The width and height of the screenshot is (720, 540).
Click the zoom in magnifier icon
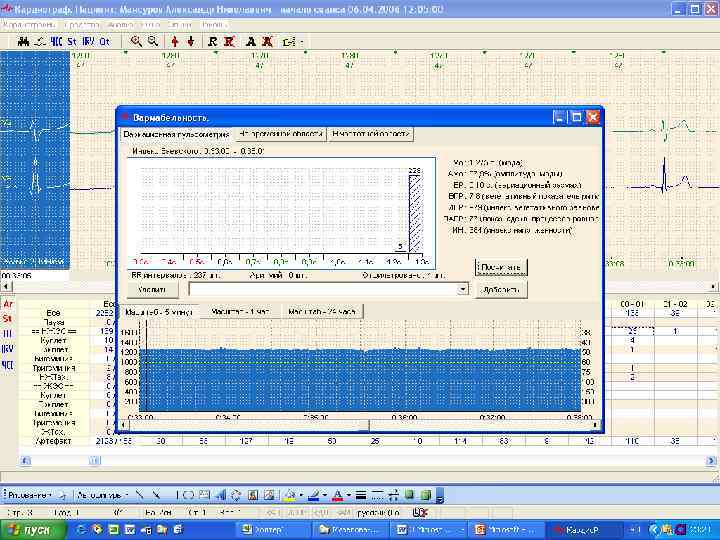(x=136, y=41)
